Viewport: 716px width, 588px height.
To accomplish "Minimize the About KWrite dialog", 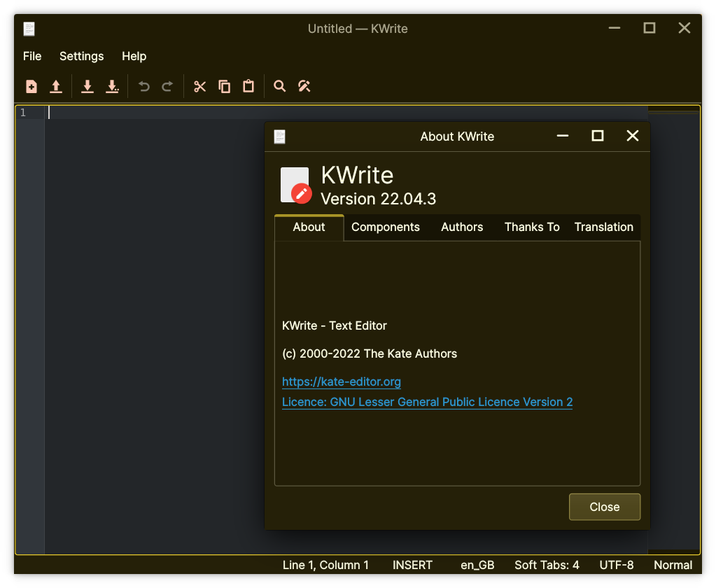I will click(563, 136).
